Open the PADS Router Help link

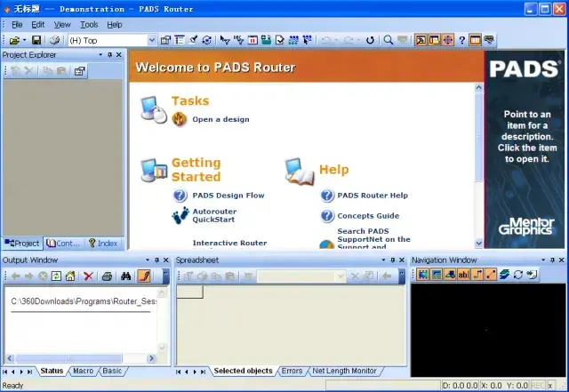(x=373, y=196)
